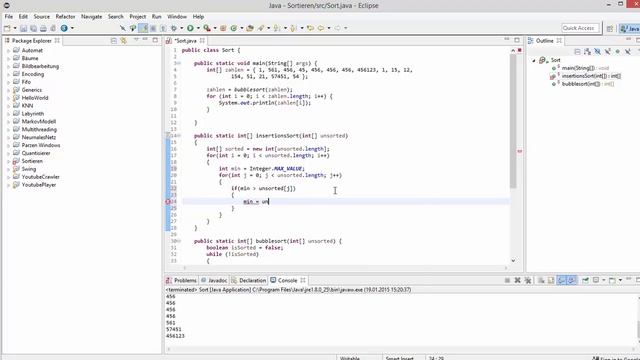Select insertionsSort(int[]) in Outline

(x=591, y=76)
